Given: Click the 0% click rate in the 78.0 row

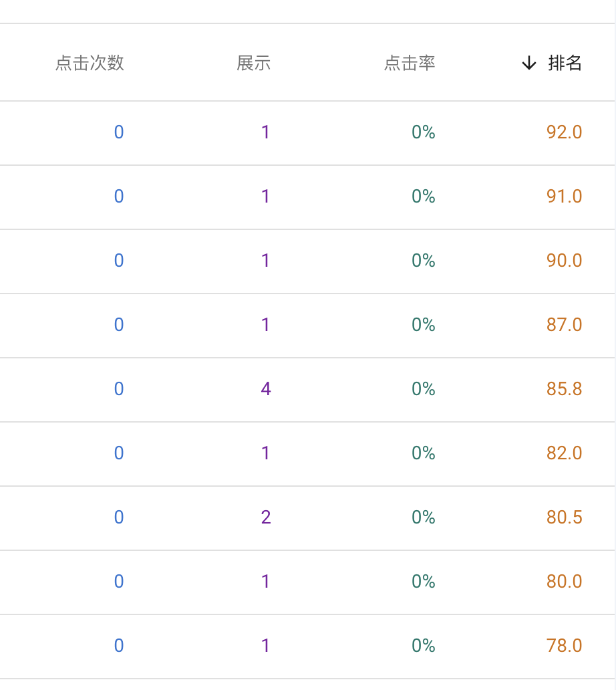Looking at the screenshot, I should point(423,646).
